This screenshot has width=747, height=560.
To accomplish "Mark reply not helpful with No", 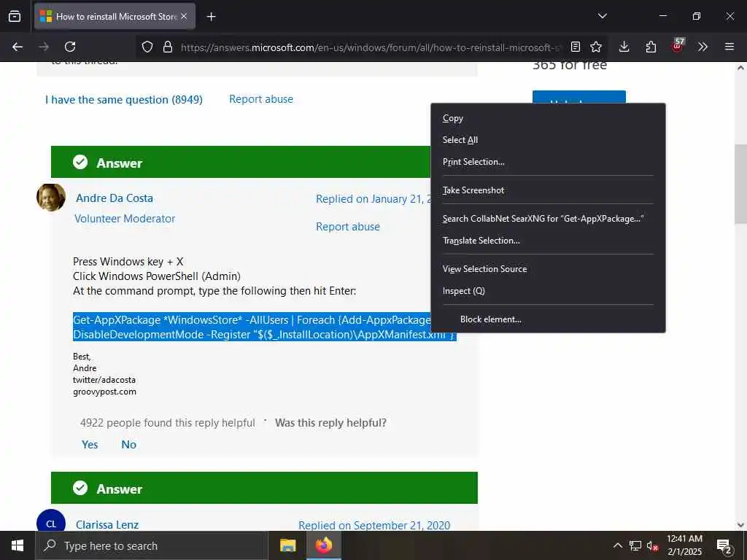I will pyautogui.click(x=128, y=445).
